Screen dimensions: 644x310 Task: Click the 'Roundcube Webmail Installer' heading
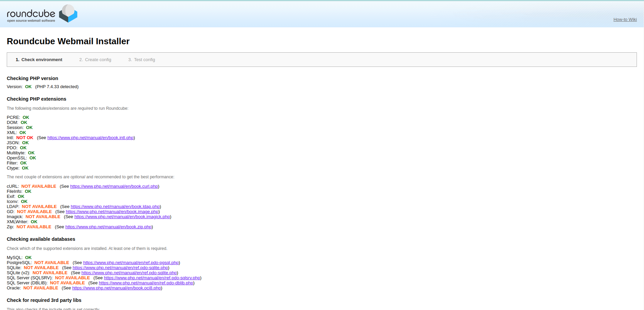point(68,41)
